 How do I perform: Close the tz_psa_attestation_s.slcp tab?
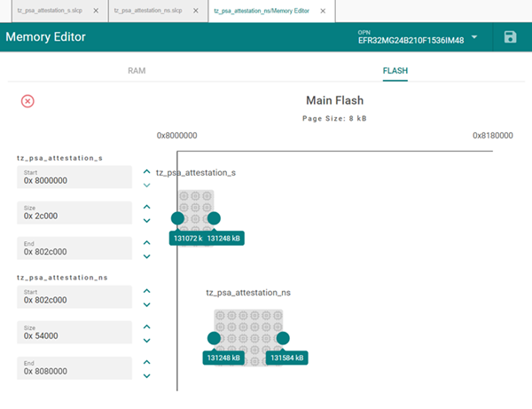point(96,11)
